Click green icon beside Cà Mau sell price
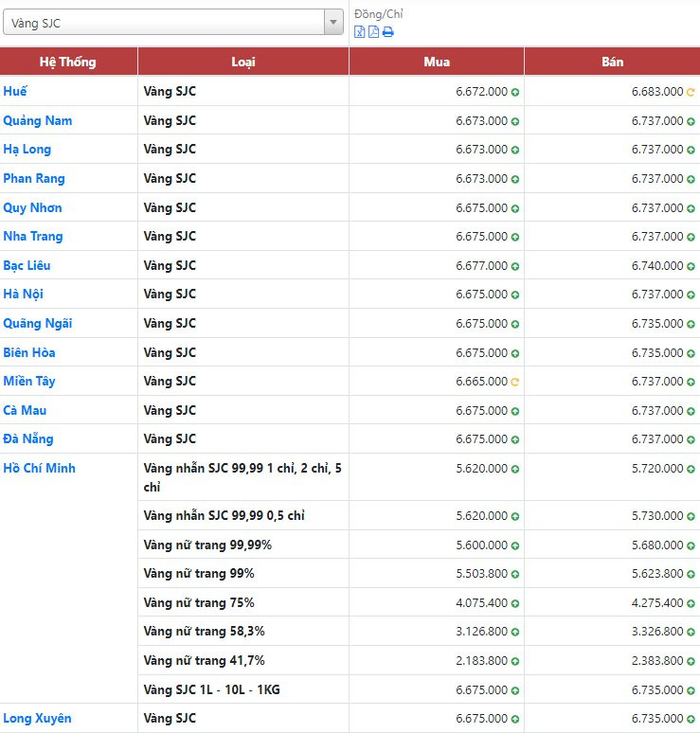 [691, 411]
